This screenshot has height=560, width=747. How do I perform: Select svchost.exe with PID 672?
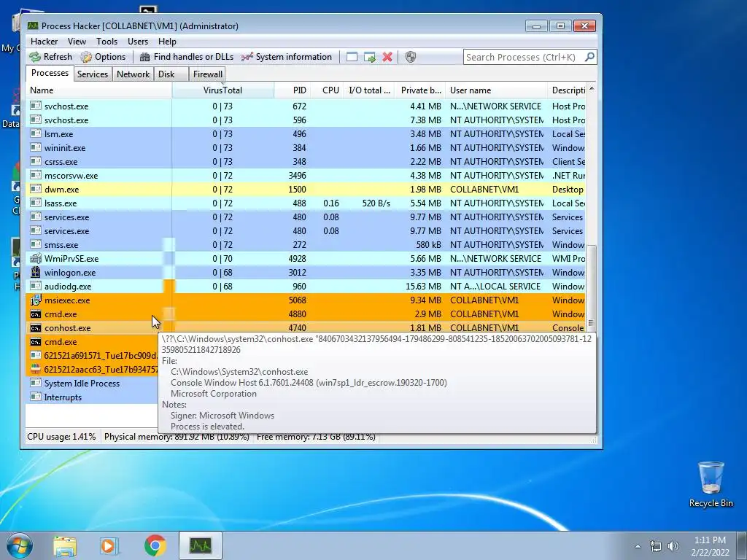[306, 106]
